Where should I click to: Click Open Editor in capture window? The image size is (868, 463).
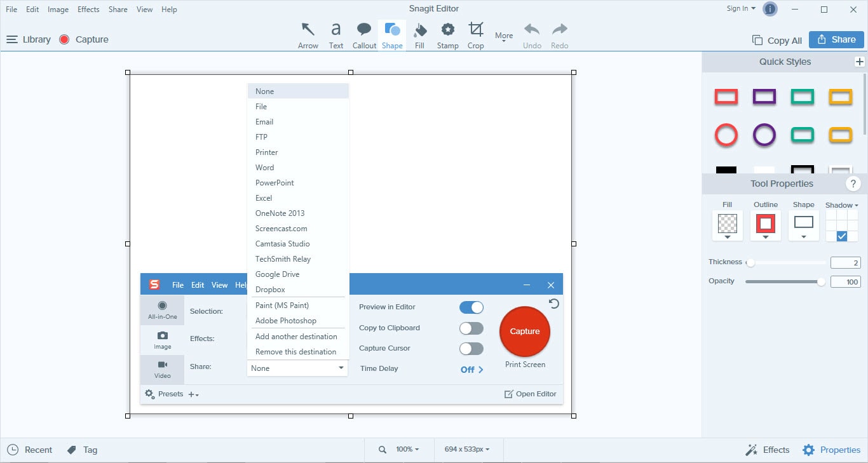pyautogui.click(x=530, y=394)
